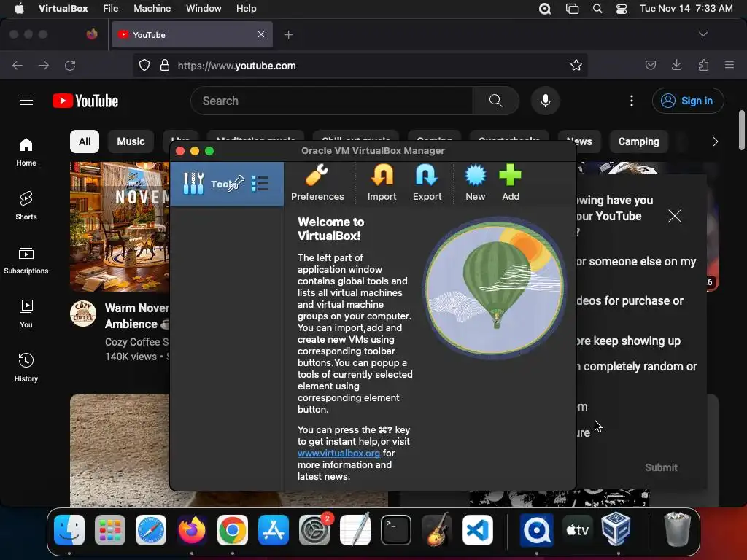Click the YouTube logo
The image size is (747, 560).
pos(85,101)
